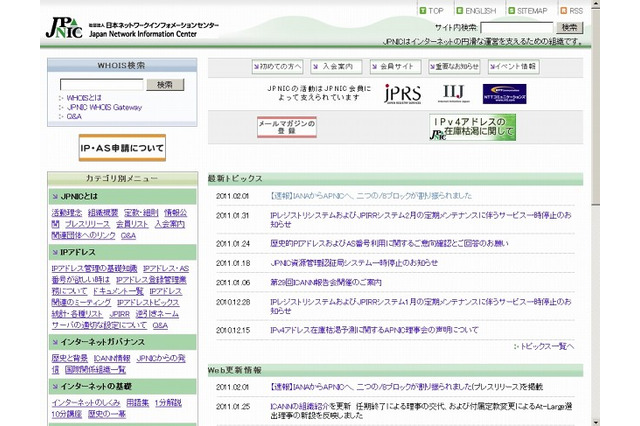The width and height of the screenshot is (640, 426).
Task: Expand the IPアドレス category header
Action: tap(122, 252)
